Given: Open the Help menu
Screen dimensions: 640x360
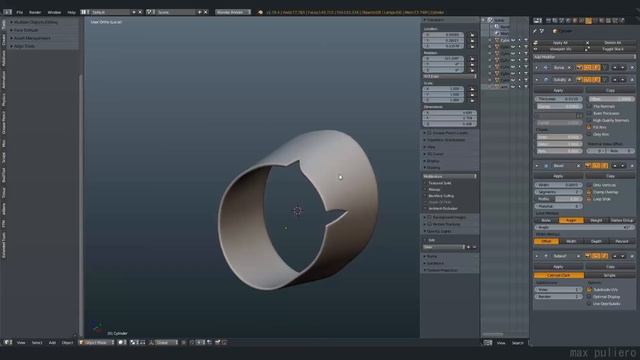Looking at the screenshot, I should point(71,12).
